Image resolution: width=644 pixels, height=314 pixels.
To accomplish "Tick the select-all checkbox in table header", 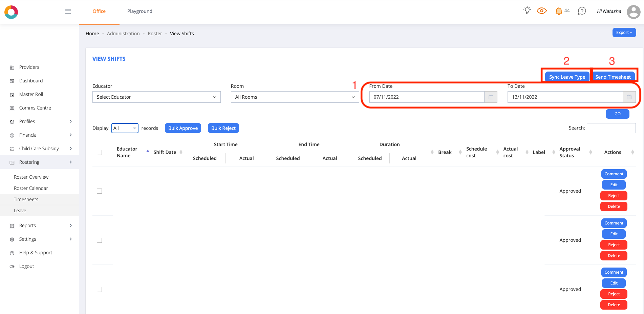I will 100,153.
